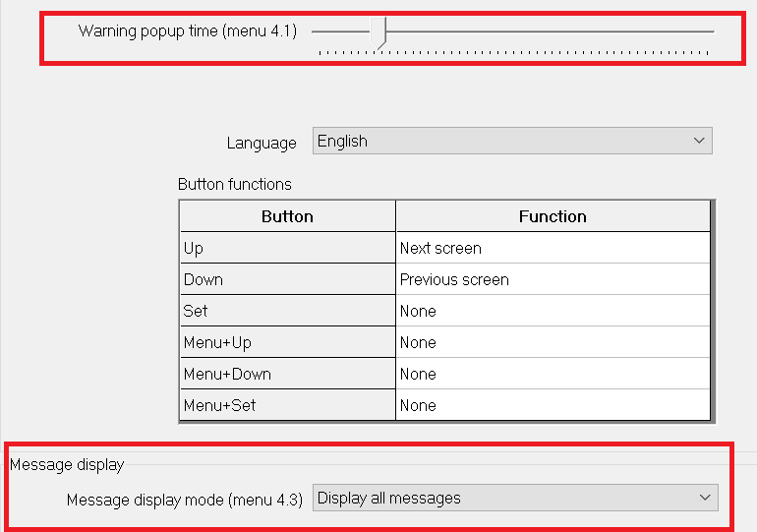
Task: Select the Menu+Set button row cell
Action: 287,405
